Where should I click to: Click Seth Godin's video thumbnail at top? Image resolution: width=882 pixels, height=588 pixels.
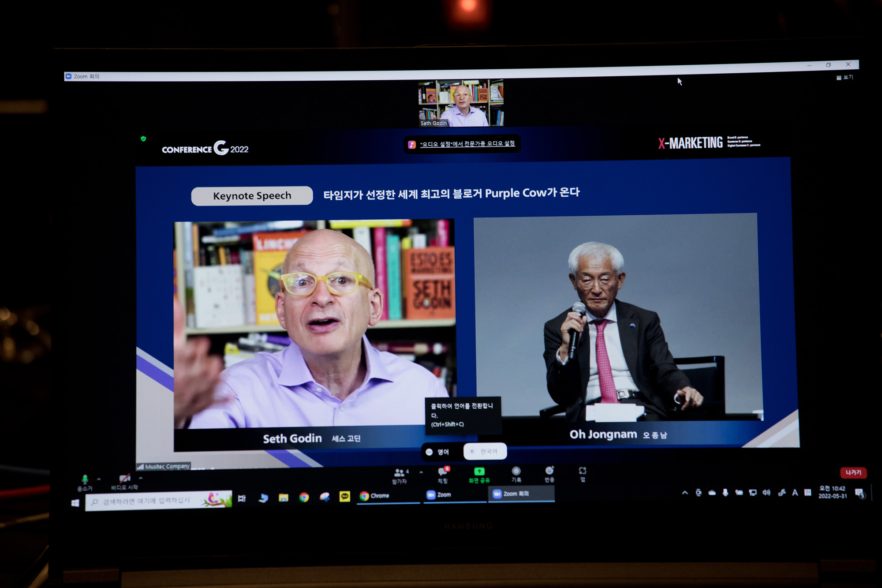tap(461, 103)
